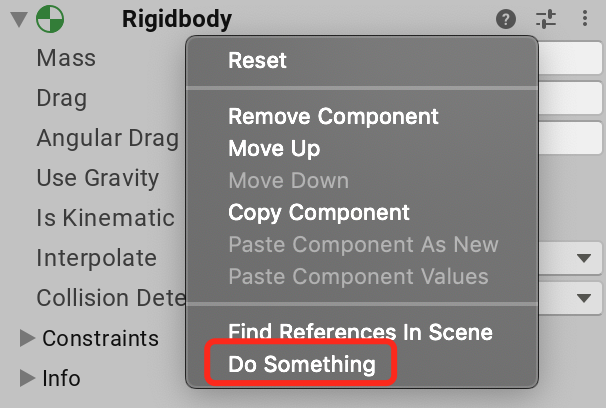The image size is (606, 408).
Task: Click the Do Something menu item
Action: tap(301, 364)
